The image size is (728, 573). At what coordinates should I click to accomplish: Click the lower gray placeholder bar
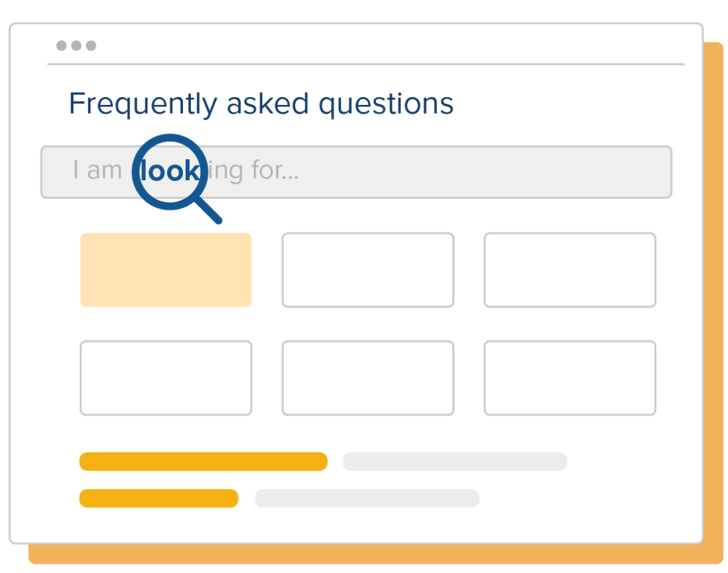(x=367, y=498)
